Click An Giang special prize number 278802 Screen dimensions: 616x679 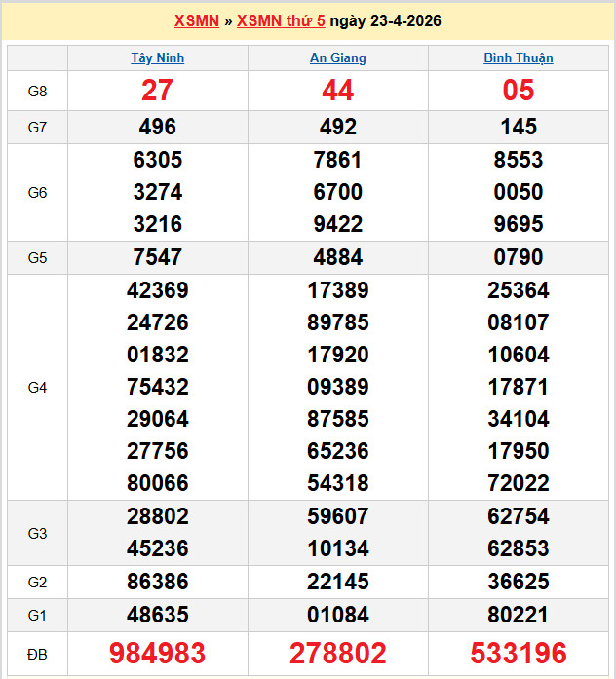[x=338, y=653]
